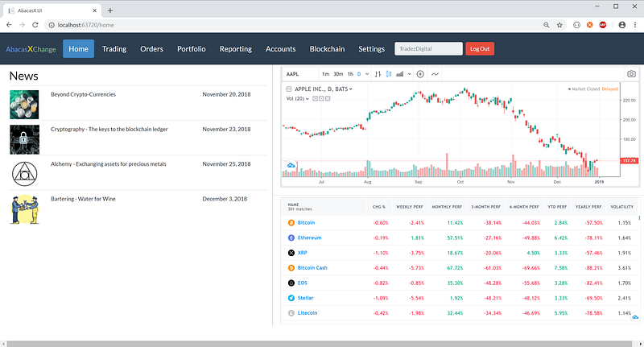
Task: Select the 1m chart interval
Action: coord(326,74)
